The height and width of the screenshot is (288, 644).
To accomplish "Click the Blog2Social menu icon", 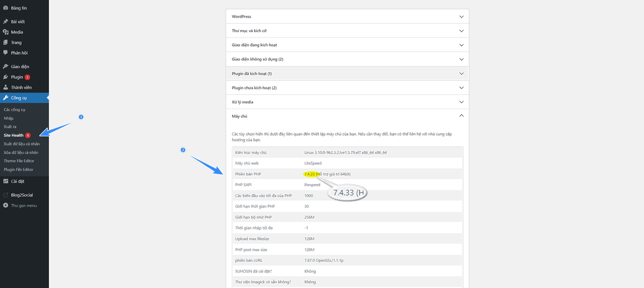I will [5, 195].
